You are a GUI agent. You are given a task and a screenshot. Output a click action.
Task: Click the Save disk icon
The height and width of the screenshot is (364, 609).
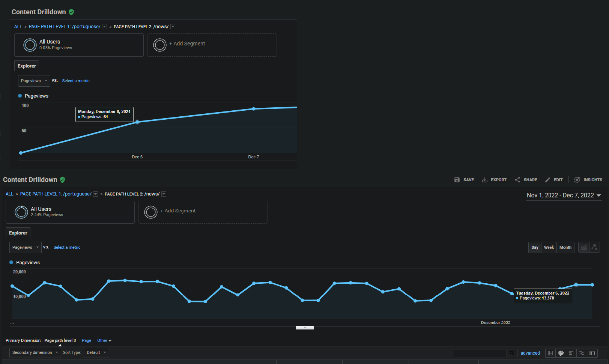tap(457, 180)
